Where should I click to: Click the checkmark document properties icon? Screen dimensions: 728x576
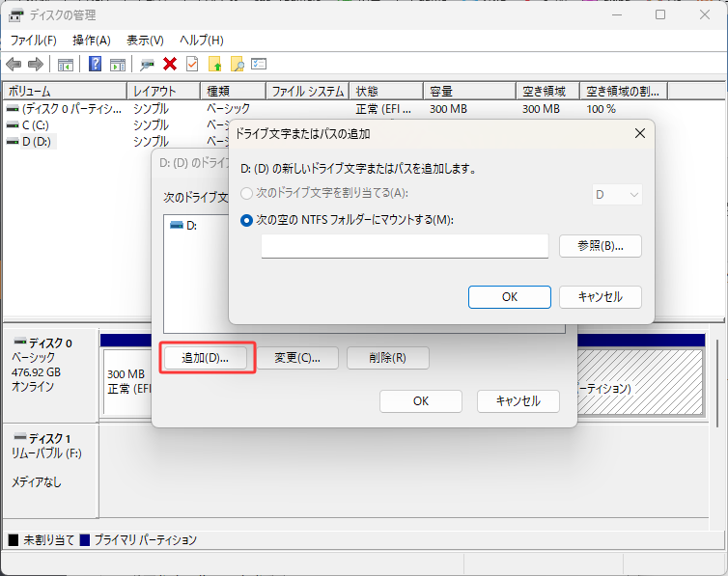click(192, 64)
